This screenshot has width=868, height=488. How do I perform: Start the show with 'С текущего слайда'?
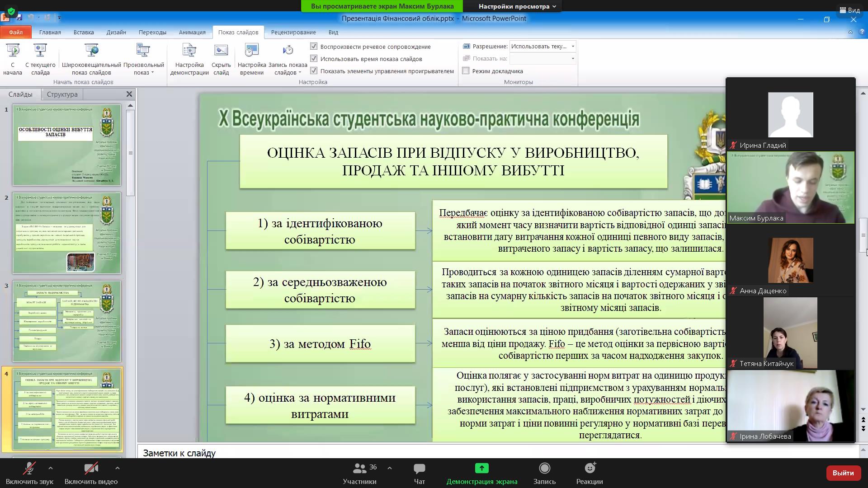pyautogui.click(x=40, y=51)
